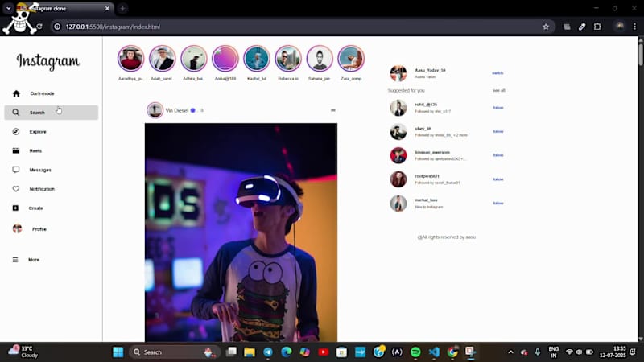Click the Reels clapperboard icon
644x362 pixels.
15,150
